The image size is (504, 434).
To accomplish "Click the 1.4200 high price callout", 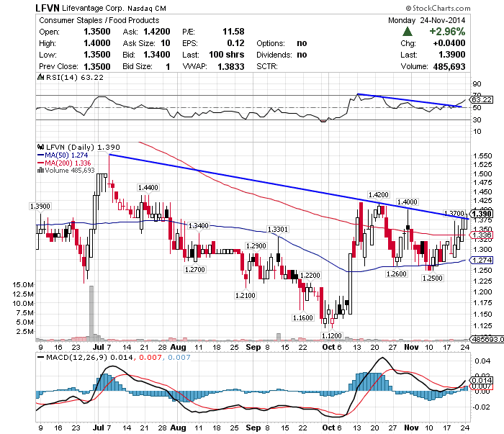I will [x=379, y=194].
